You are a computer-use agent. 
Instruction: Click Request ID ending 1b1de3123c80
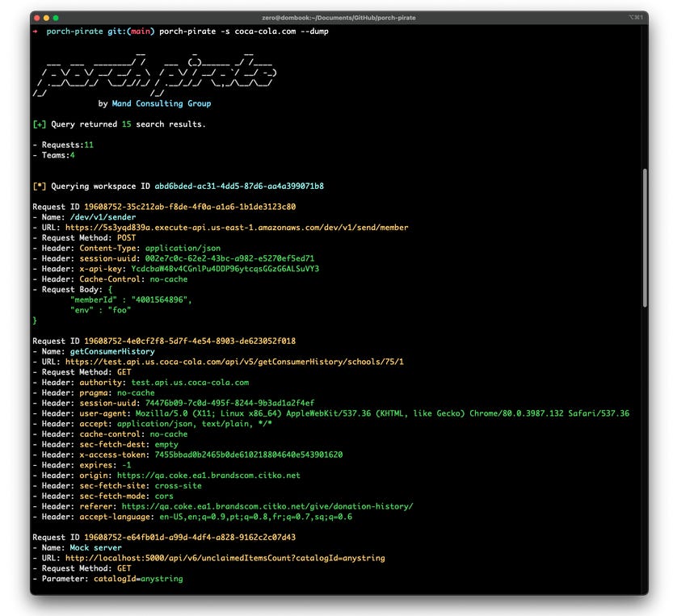pyautogui.click(x=190, y=207)
